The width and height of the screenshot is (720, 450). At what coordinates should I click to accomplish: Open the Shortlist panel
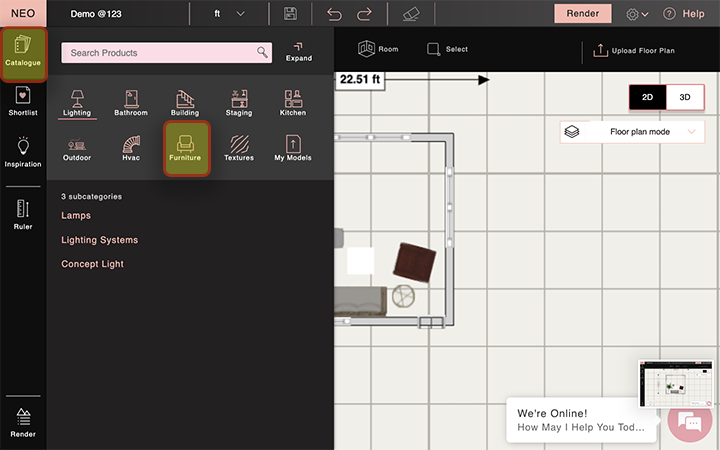[23, 101]
